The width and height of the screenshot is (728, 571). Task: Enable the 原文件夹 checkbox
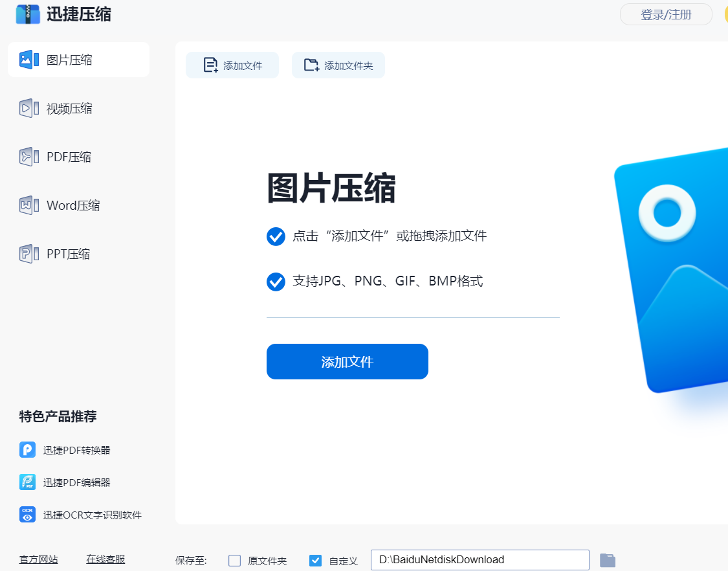coord(234,560)
